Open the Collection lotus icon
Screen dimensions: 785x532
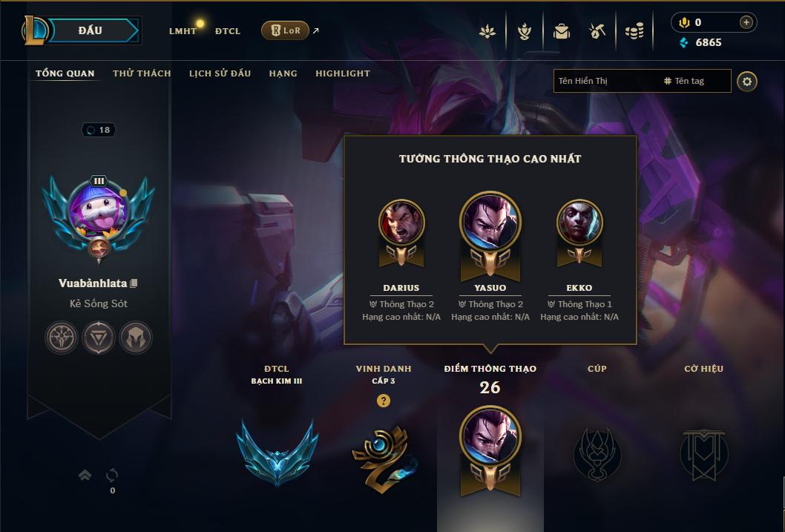[x=487, y=31]
